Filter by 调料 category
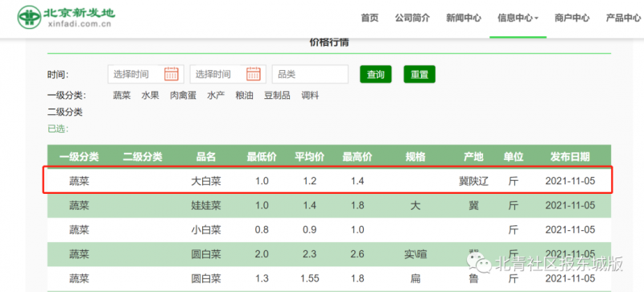644x292 pixels. 310,96
